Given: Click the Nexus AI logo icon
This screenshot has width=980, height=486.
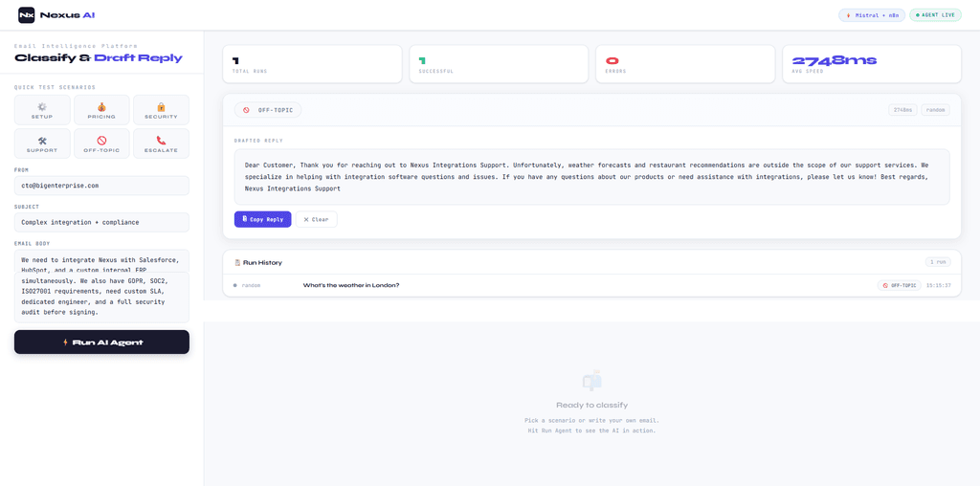Looking at the screenshot, I should [26, 14].
